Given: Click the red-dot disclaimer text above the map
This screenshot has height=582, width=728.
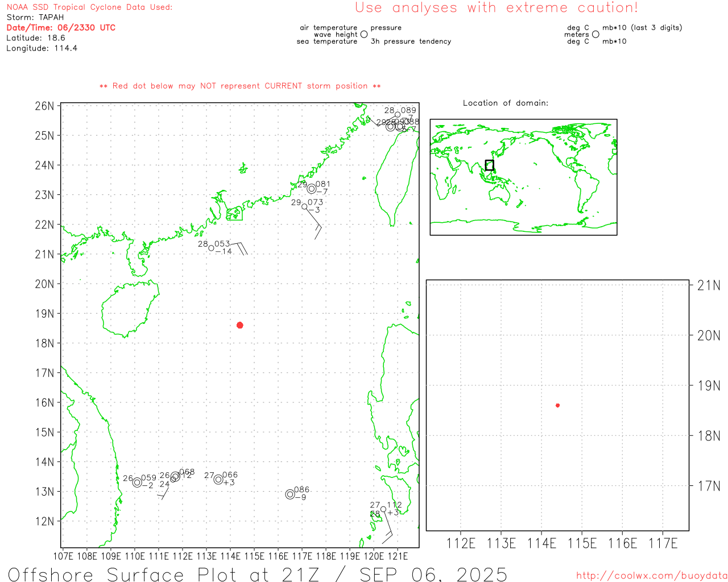Looking at the screenshot, I should [240, 86].
